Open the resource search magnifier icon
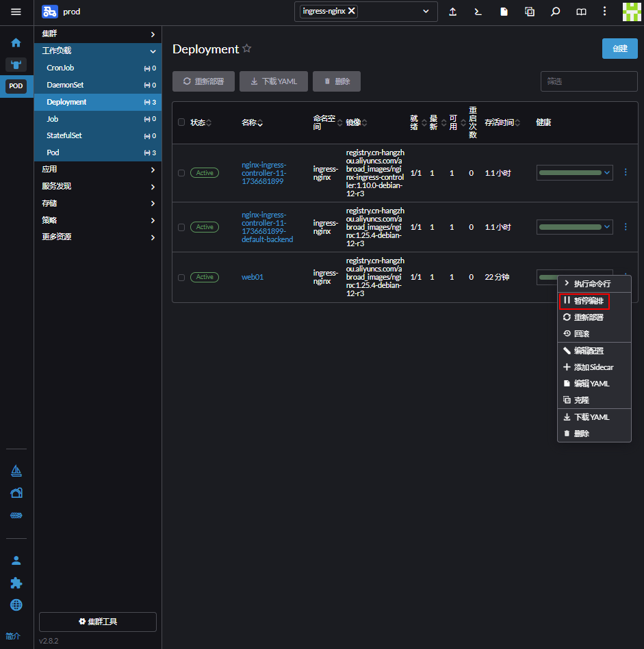 (x=555, y=12)
